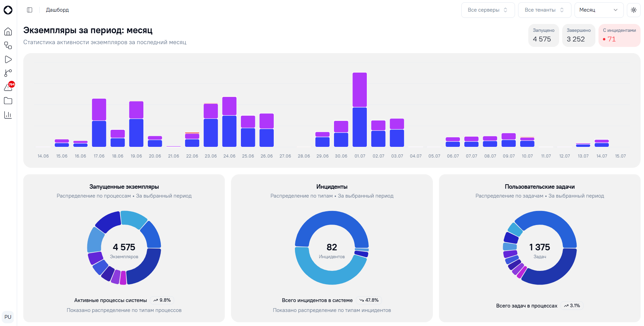Toggle the light/dark theme sun button
Screen dimensions: 644x326
634,10
